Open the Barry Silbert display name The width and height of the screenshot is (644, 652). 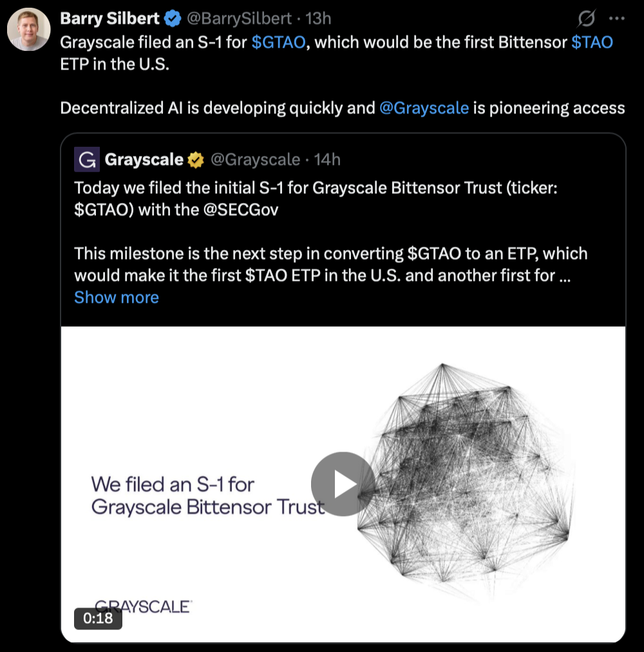point(109,19)
